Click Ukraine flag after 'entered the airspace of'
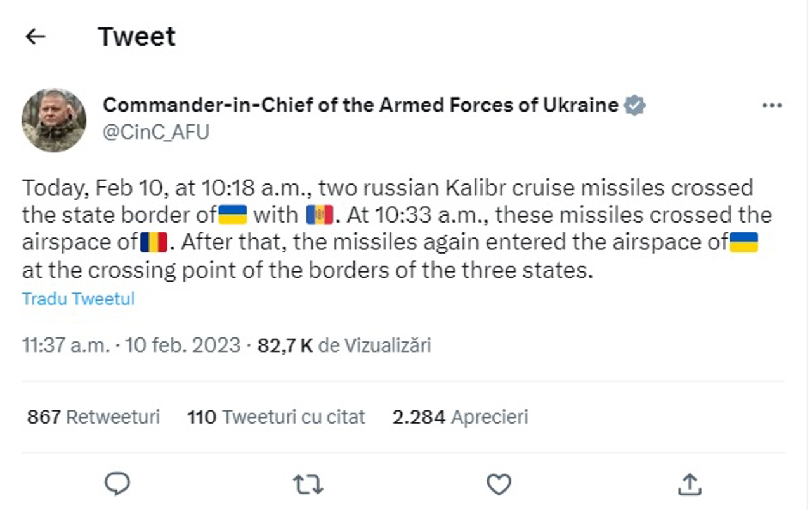Image resolution: width=812 pixels, height=510 pixels. coord(743,242)
